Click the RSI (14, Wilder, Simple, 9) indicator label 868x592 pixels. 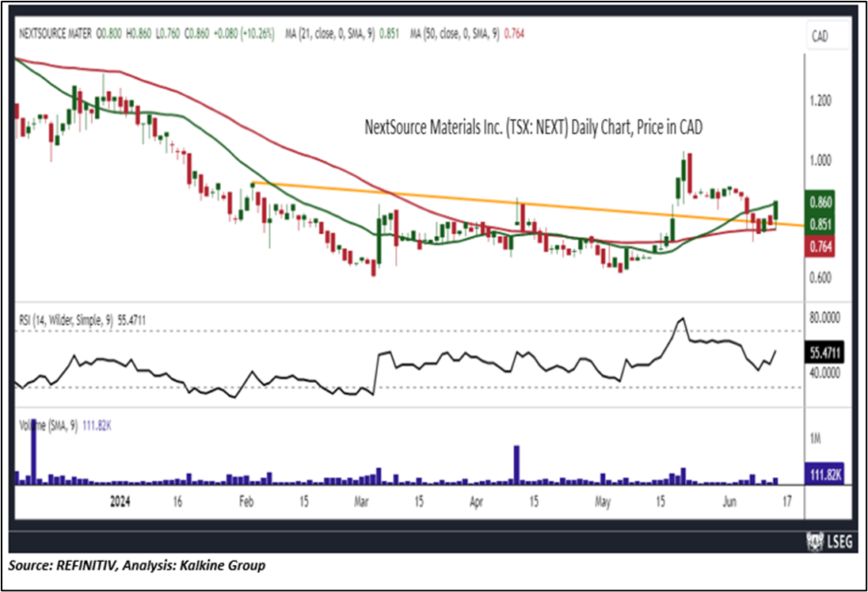tap(65, 320)
